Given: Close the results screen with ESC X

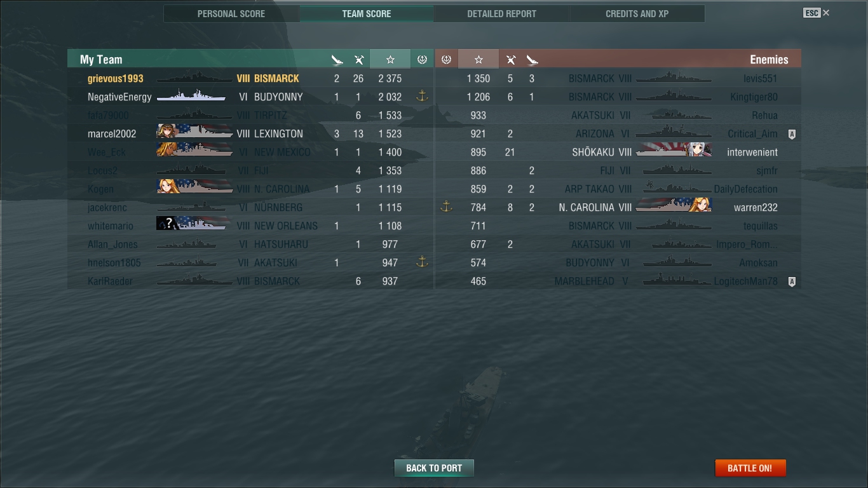Looking at the screenshot, I should pos(817,13).
